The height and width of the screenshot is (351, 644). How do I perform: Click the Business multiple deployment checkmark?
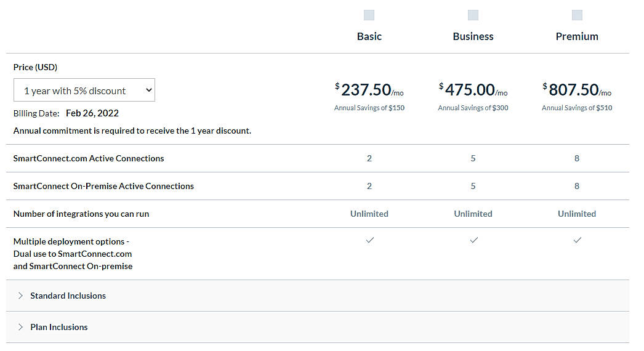coord(473,240)
